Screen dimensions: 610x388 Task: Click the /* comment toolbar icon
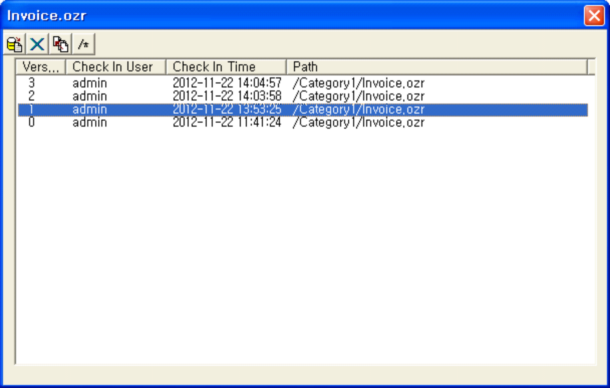pyautogui.click(x=84, y=44)
